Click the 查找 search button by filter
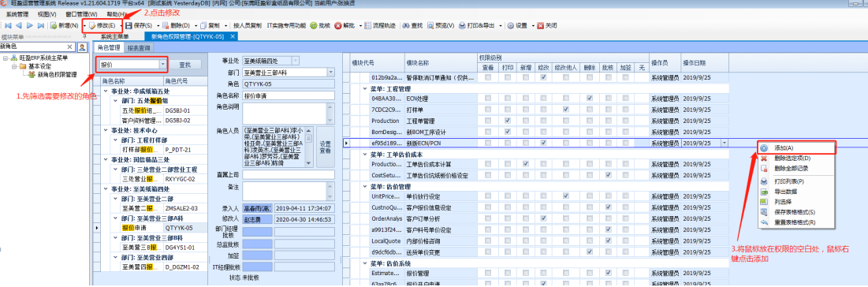 click(x=185, y=65)
